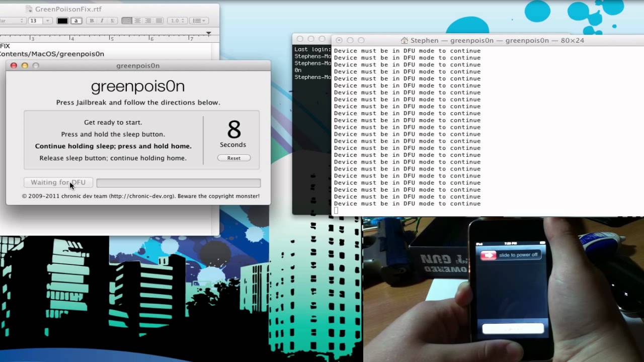Toggle italic formatting in TextEdit
This screenshot has height=362, width=644.
coord(102,21)
